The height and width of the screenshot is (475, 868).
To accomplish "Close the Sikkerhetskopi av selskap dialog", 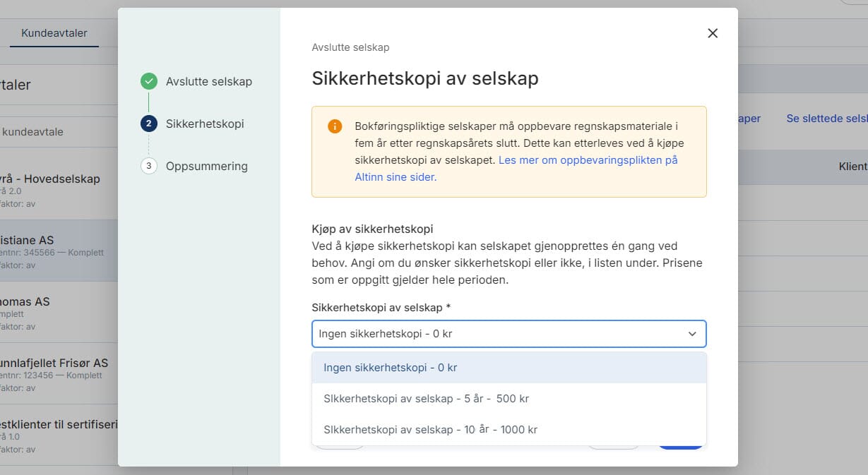I will point(712,32).
